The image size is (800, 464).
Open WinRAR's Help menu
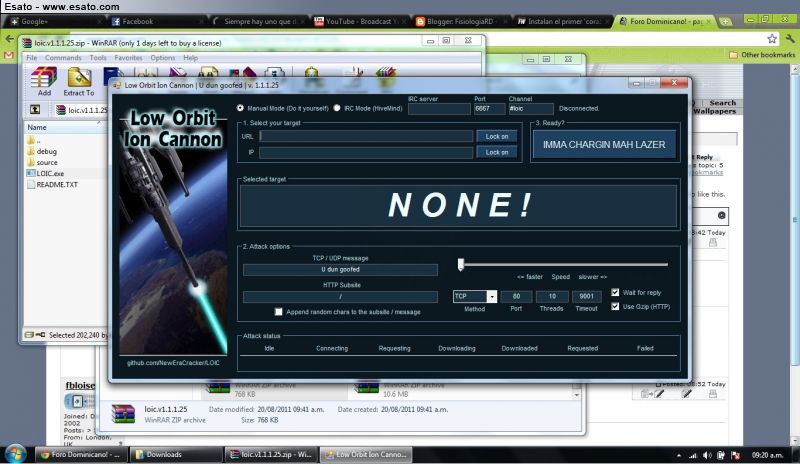(190, 58)
